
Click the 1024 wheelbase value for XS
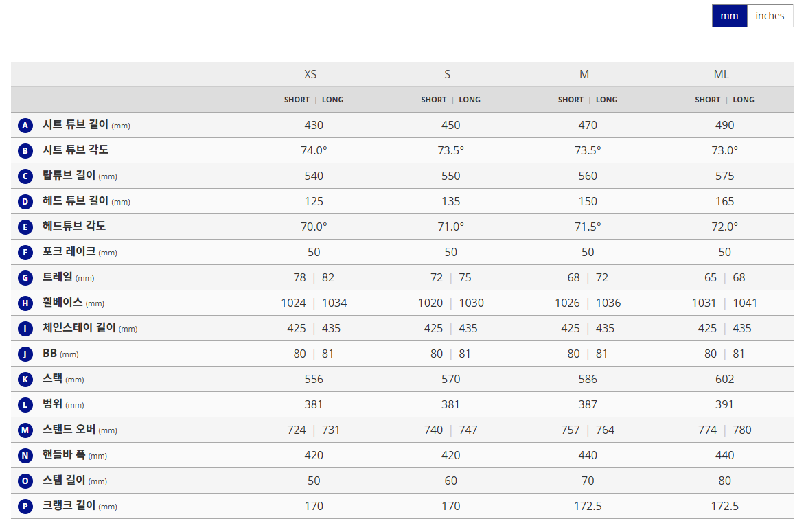coord(293,303)
